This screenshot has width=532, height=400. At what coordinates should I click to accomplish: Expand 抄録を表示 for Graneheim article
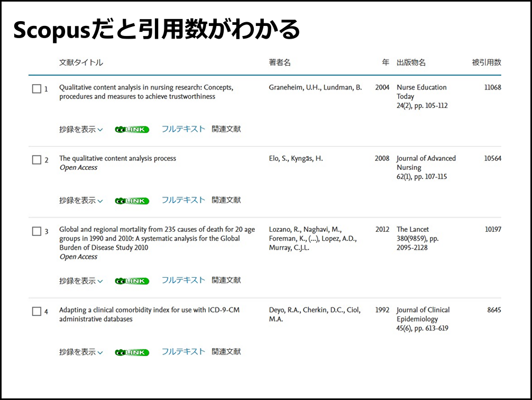[x=81, y=130]
